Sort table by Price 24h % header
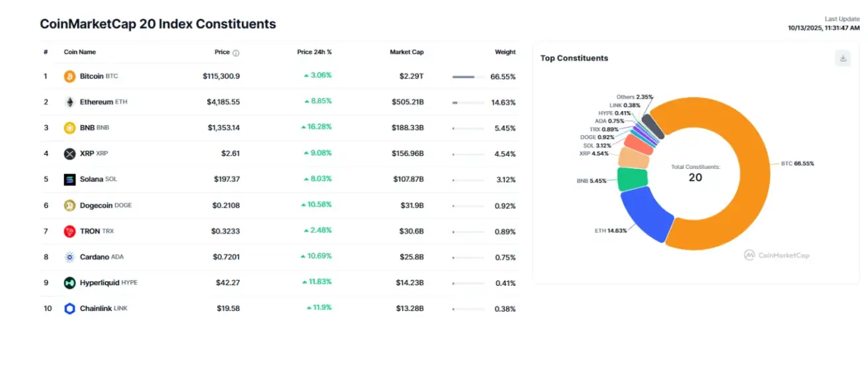868x368 pixels. point(314,52)
